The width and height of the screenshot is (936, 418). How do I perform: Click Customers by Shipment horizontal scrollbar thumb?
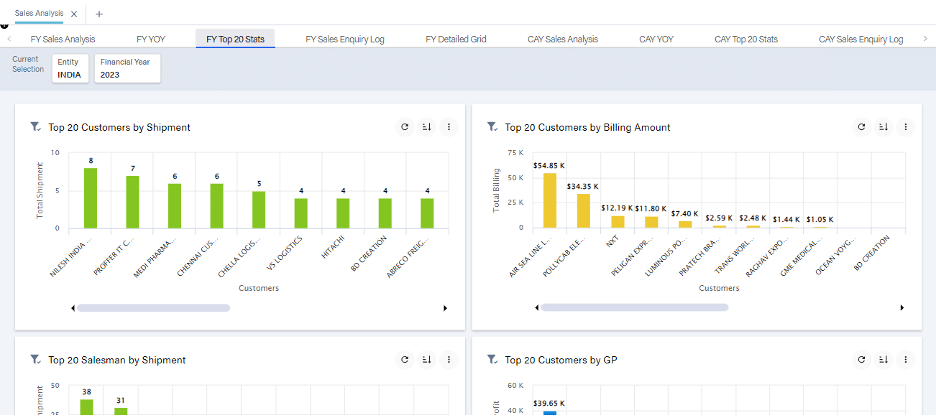point(153,308)
